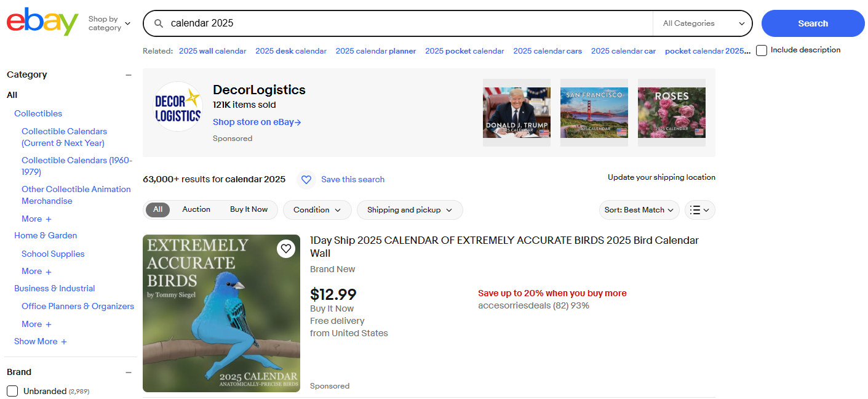Click the blue Search button
The image size is (868, 399).
(x=813, y=23)
